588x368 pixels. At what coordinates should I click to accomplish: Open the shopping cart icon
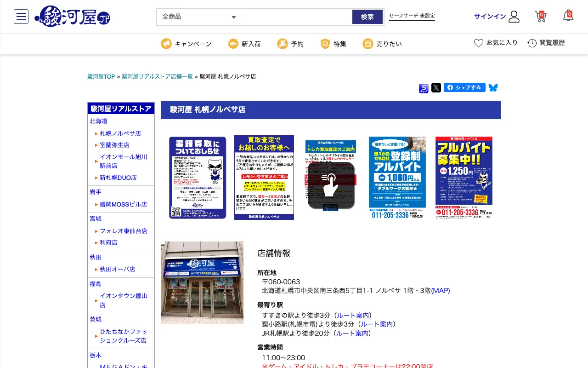click(541, 17)
